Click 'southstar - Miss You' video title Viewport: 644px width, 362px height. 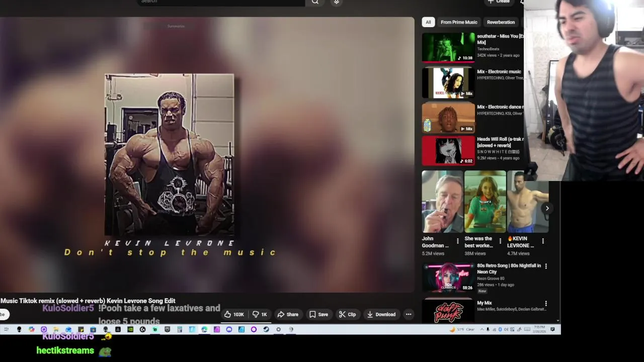(x=500, y=39)
